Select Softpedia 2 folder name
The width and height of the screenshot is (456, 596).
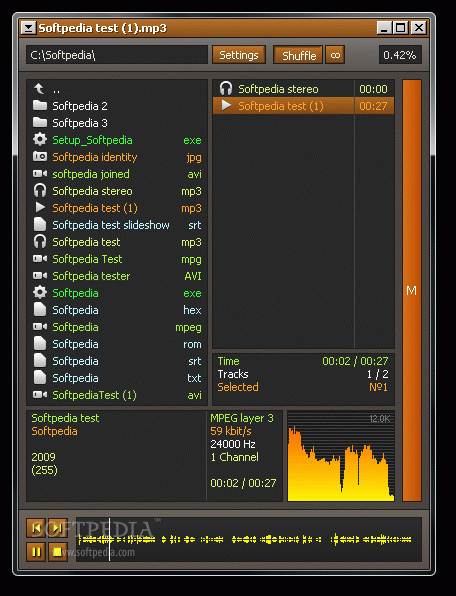80,106
